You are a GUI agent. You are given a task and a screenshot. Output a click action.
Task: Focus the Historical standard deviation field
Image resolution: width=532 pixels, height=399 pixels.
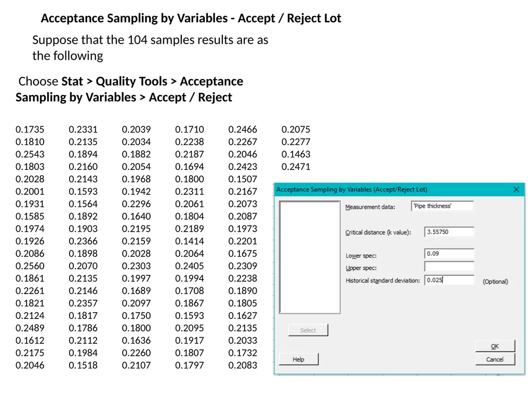pyautogui.click(x=449, y=280)
